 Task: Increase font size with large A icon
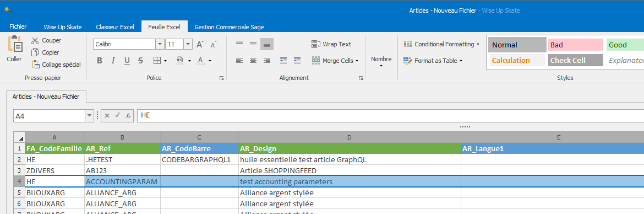tap(200, 45)
